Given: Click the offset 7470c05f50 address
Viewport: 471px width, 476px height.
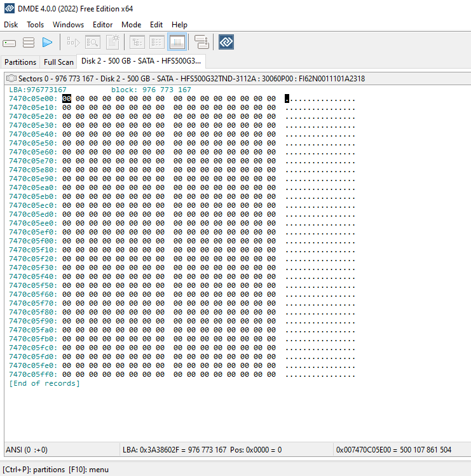Looking at the screenshot, I should 33,285.
